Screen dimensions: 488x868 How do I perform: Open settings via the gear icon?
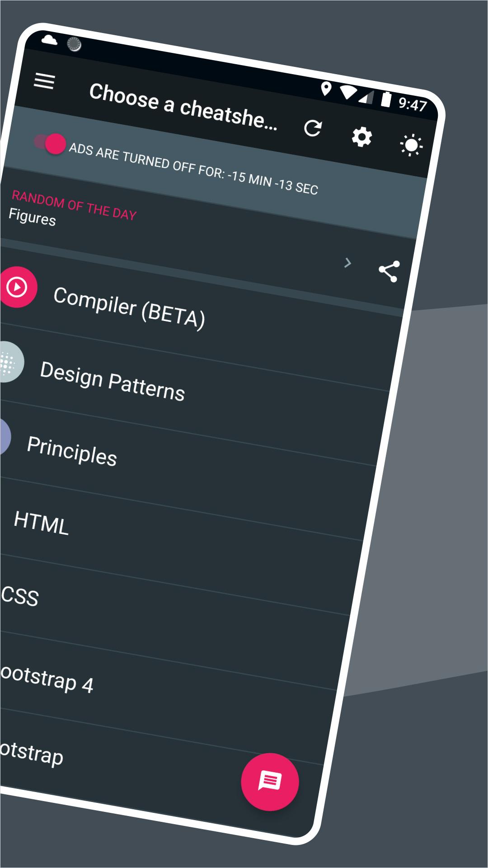pos(362,137)
